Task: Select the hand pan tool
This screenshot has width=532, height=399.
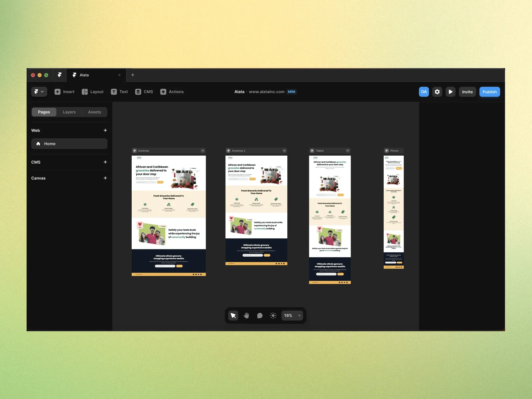Action: tap(246, 316)
